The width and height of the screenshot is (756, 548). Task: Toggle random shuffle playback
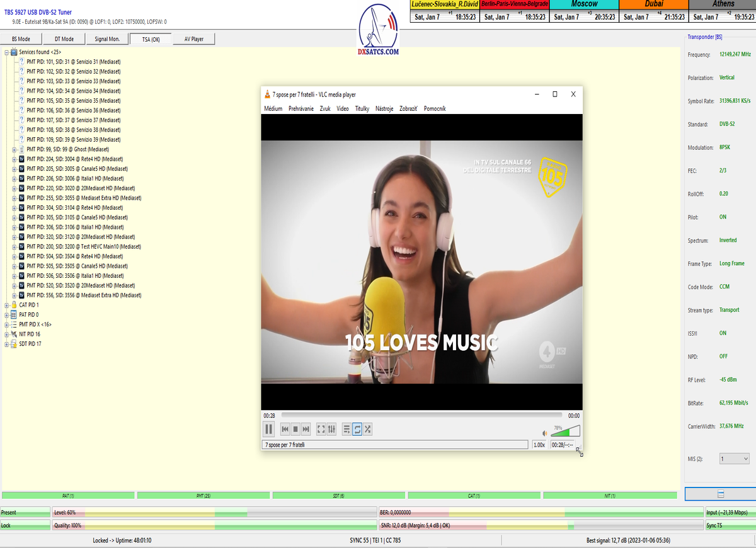(368, 429)
